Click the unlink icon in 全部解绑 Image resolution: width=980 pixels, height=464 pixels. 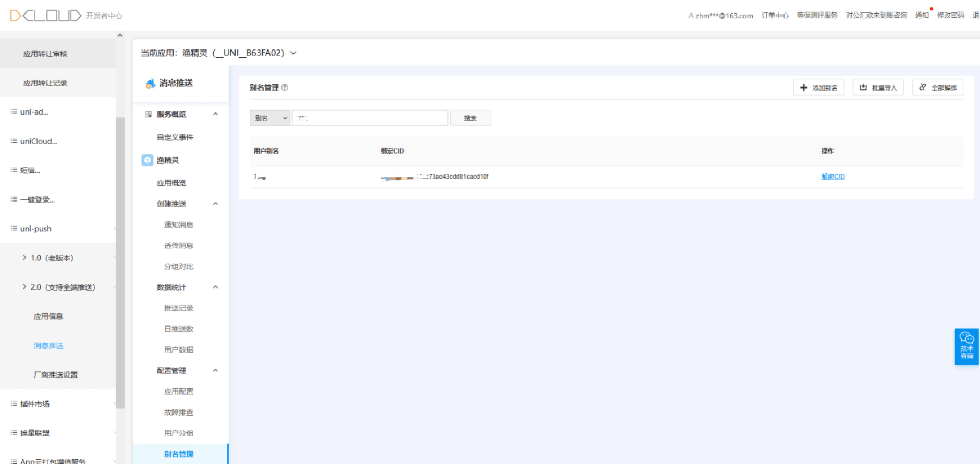(923, 87)
